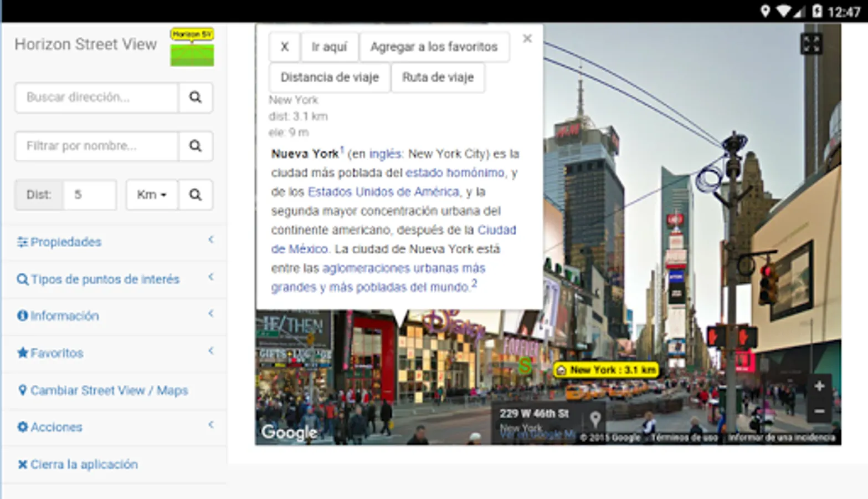Open the Ciudad de México link
The image size is (868, 499).
[394, 240]
